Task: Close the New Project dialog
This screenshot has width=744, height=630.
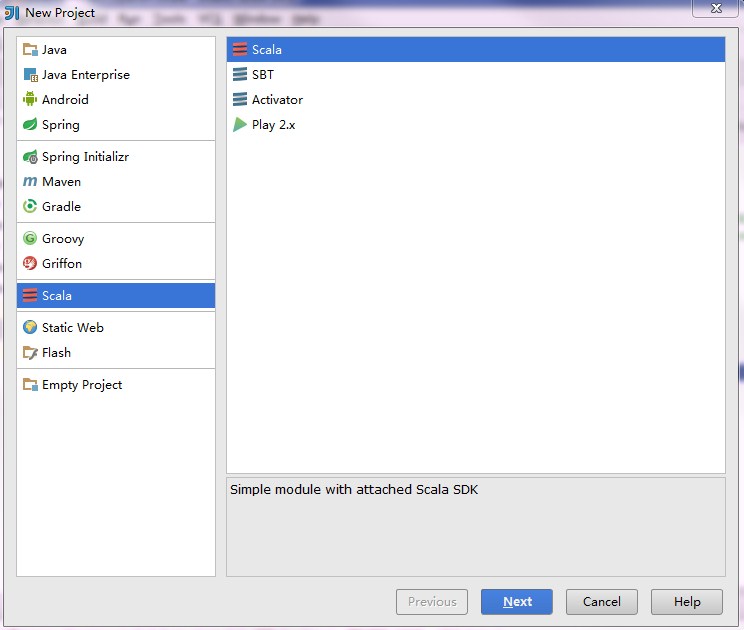Action: coord(716,8)
